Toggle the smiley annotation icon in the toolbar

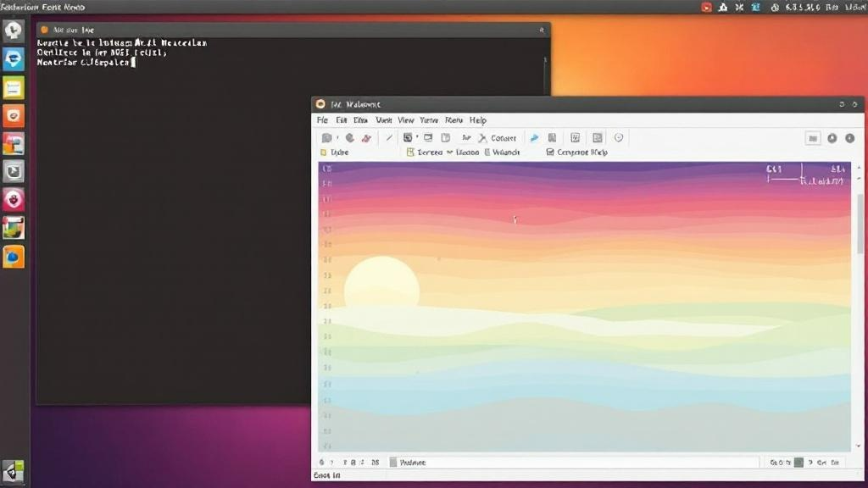tap(619, 137)
